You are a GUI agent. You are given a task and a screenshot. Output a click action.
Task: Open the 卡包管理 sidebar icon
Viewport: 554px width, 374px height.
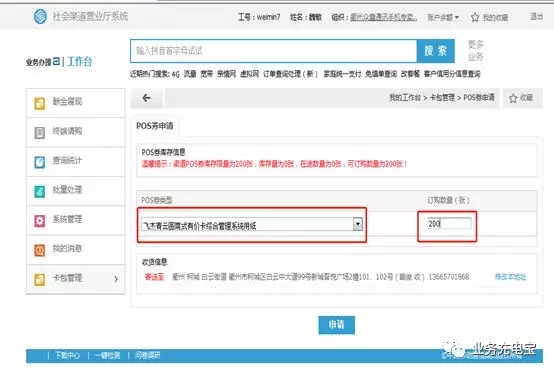point(40,279)
